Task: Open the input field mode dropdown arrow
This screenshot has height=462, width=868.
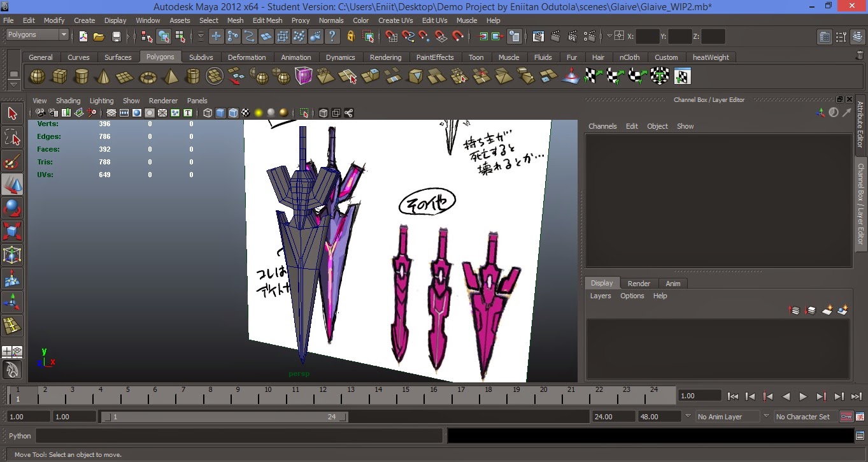Action: [609, 36]
